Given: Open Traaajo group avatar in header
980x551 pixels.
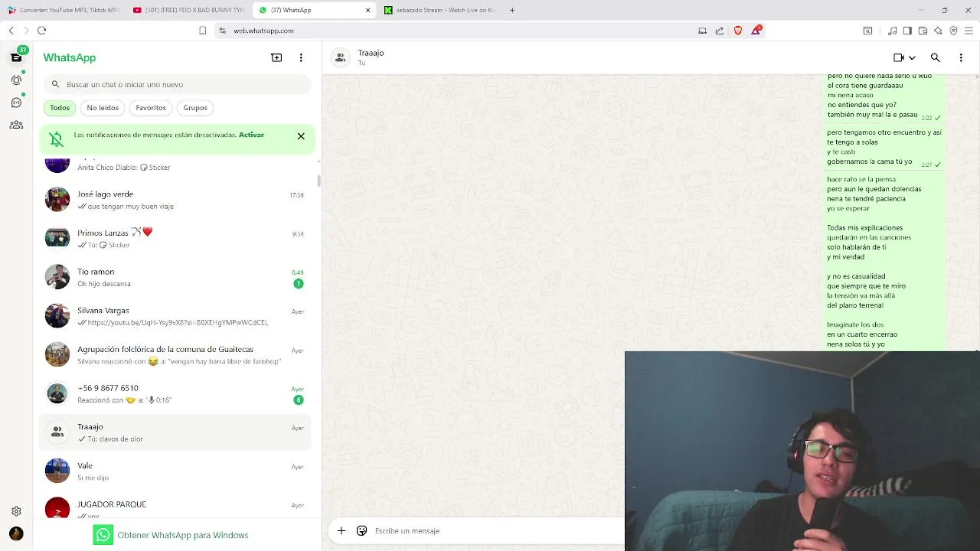Looking at the screenshot, I should [x=341, y=57].
